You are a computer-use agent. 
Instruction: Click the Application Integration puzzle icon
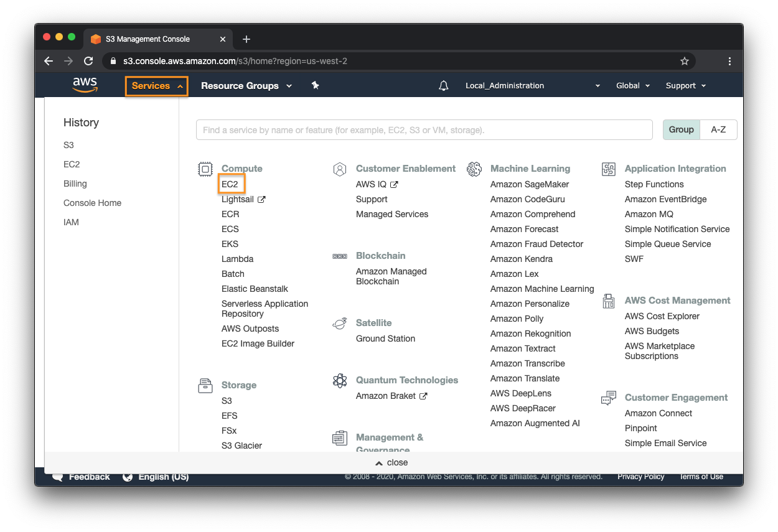[609, 169]
